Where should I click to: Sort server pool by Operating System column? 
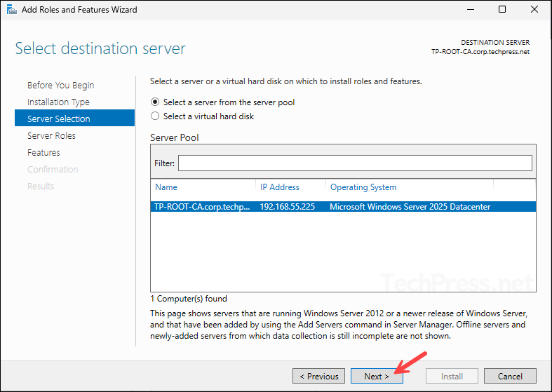point(363,187)
